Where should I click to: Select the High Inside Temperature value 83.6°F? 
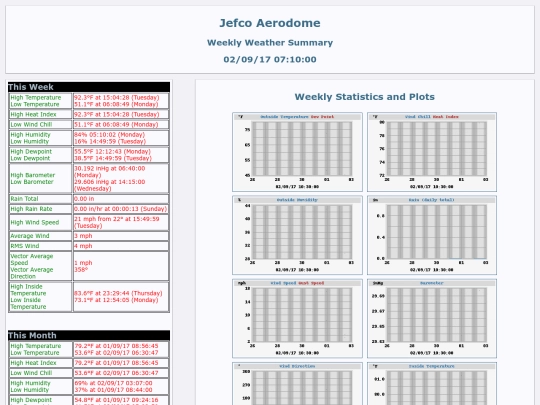[x=118, y=293]
